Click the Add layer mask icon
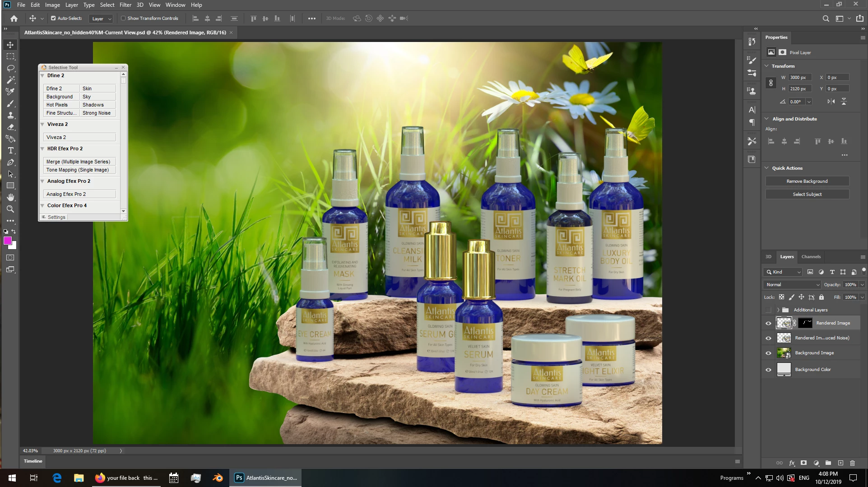 coord(803,463)
